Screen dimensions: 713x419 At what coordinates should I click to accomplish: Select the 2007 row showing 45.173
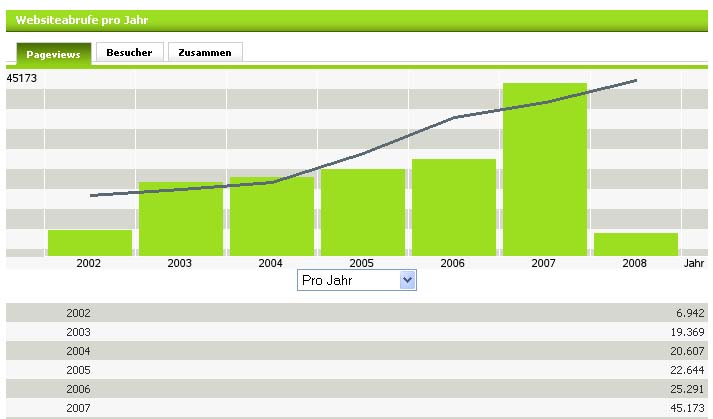point(356,408)
